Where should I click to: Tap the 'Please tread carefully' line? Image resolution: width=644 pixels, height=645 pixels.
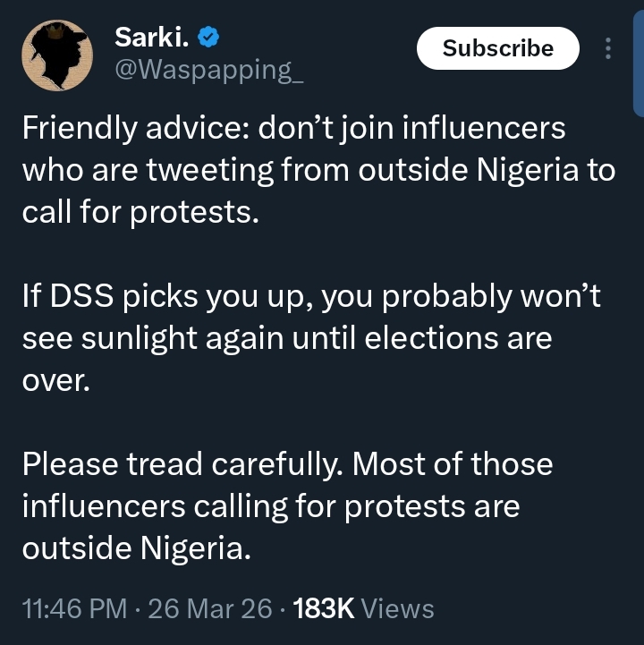tap(287, 465)
